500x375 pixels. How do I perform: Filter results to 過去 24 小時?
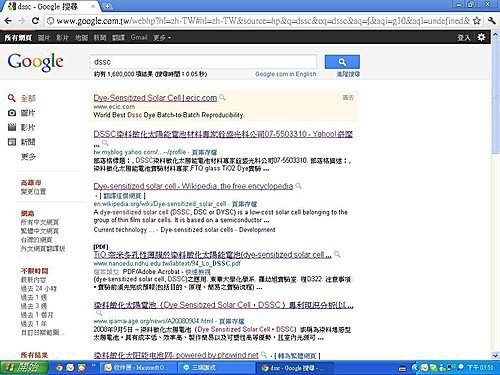[39, 289]
